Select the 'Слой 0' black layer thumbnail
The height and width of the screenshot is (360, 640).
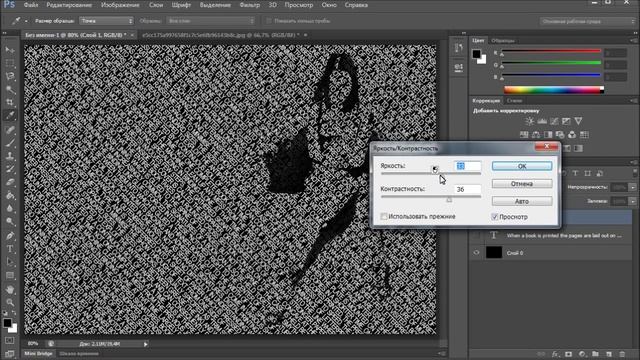[493, 253]
